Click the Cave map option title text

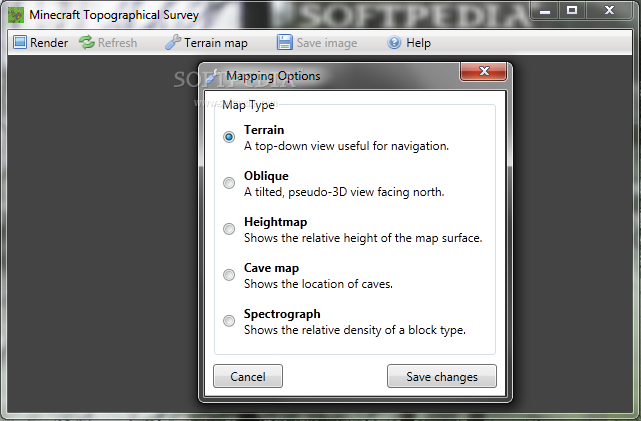click(271, 268)
